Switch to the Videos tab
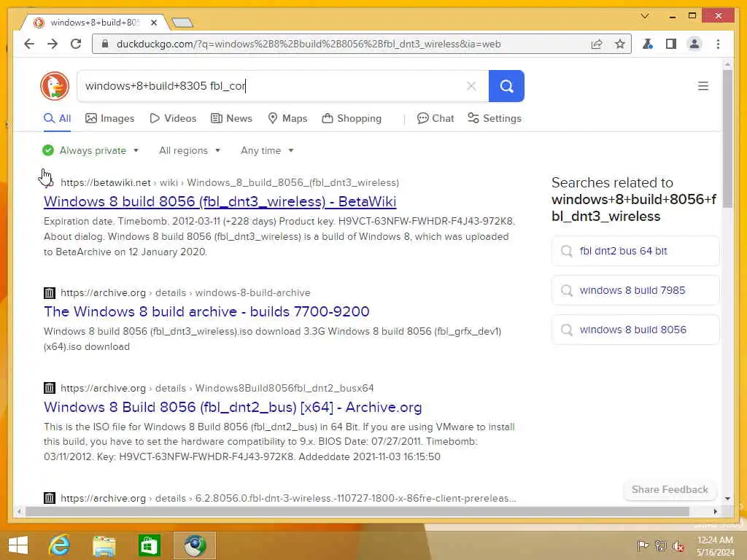This screenshot has height=560, width=747. [173, 119]
